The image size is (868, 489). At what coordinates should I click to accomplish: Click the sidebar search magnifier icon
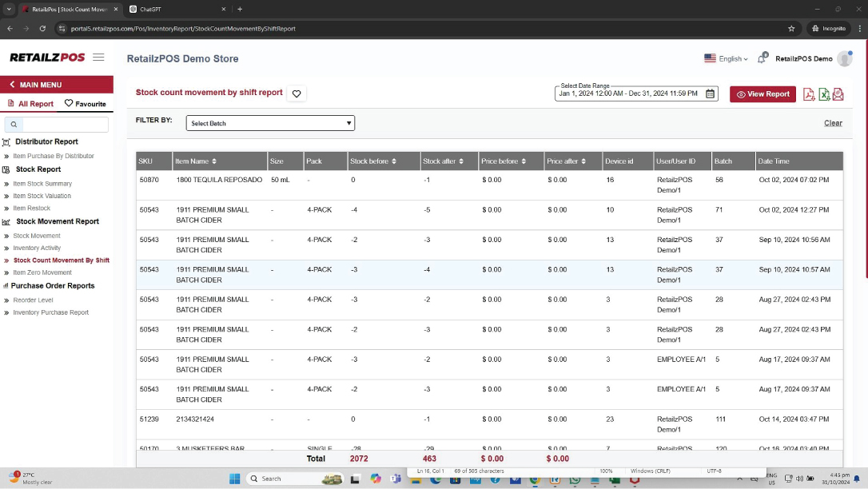[x=14, y=125]
